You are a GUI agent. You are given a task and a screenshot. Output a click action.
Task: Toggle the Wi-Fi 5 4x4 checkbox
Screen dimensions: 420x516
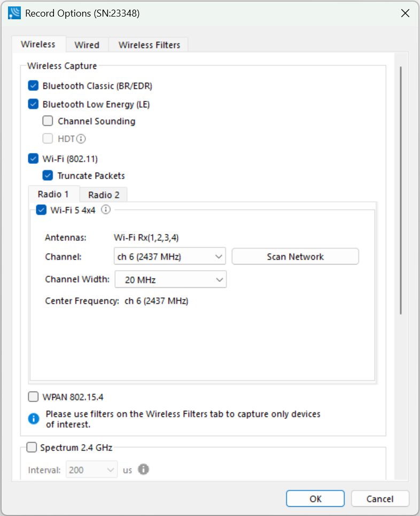click(x=41, y=210)
